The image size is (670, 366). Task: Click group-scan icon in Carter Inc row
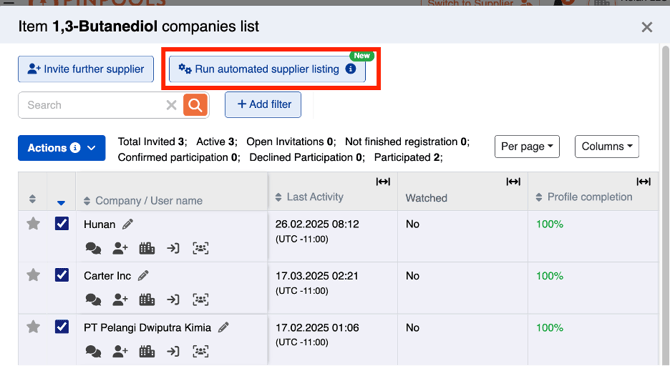[200, 300]
